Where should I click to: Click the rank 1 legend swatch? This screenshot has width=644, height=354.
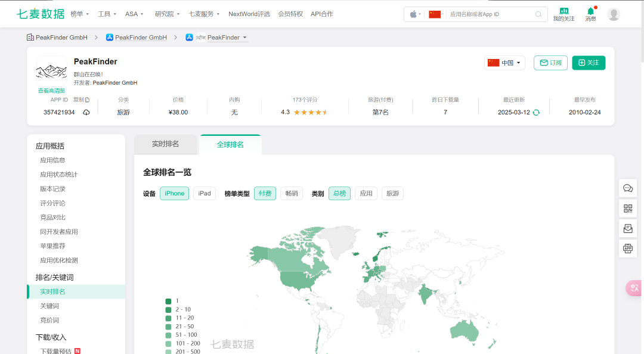[x=168, y=301]
